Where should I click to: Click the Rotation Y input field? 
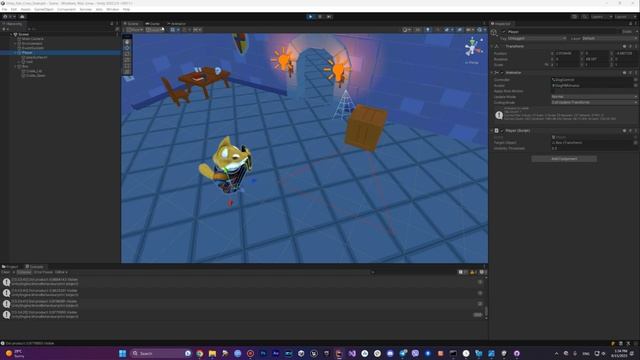coord(597,59)
